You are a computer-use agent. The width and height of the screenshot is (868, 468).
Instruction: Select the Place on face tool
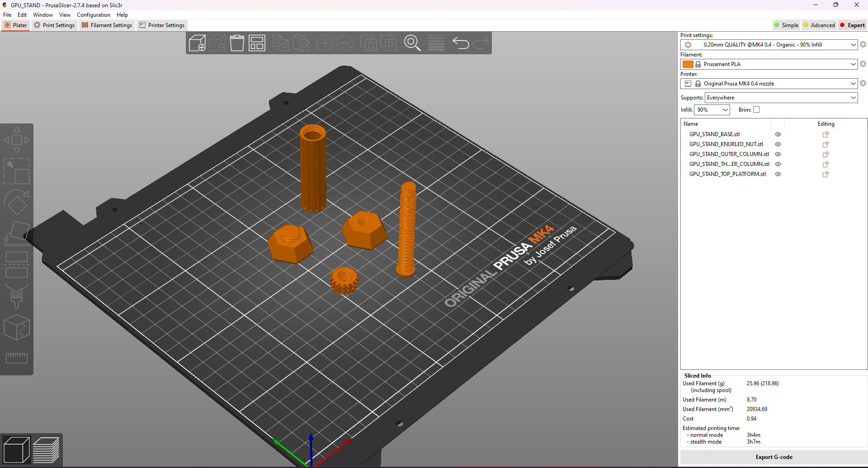click(x=17, y=233)
